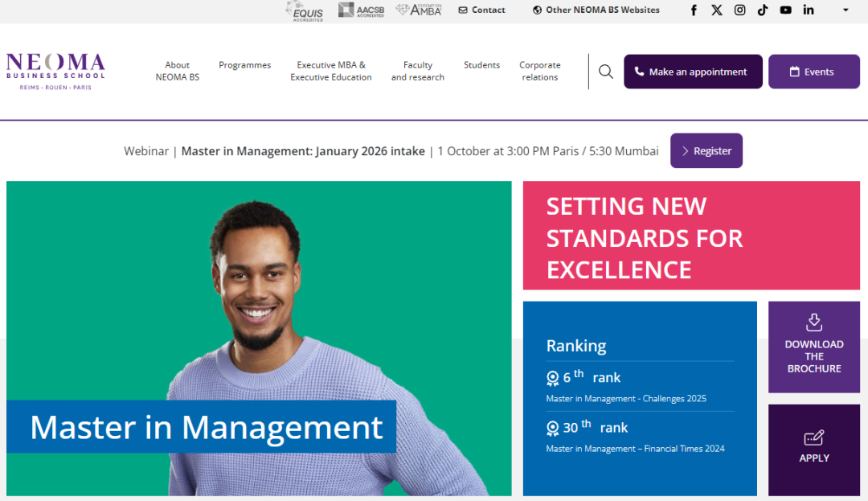The height and width of the screenshot is (501, 868).
Task: Click the AACSB accredited badge
Action: click(x=361, y=10)
